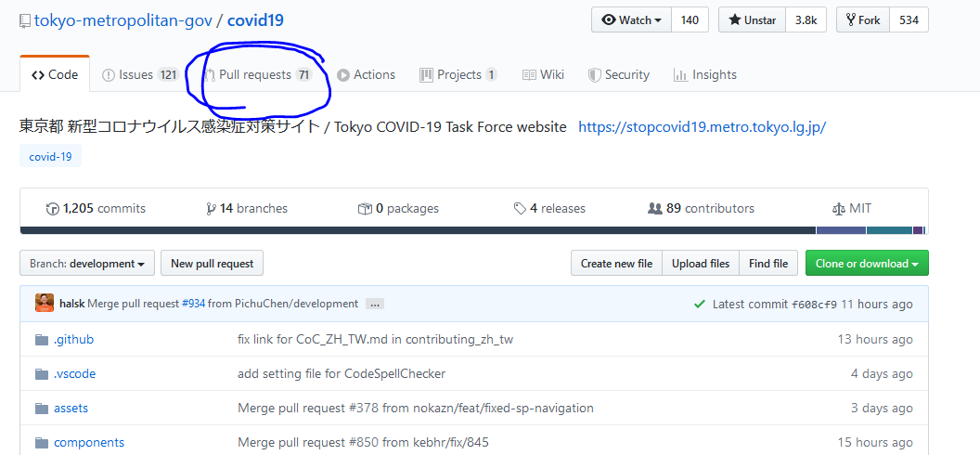Open the Insights tab
The image size is (980, 455).
pyautogui.click(x=705, y=75)
